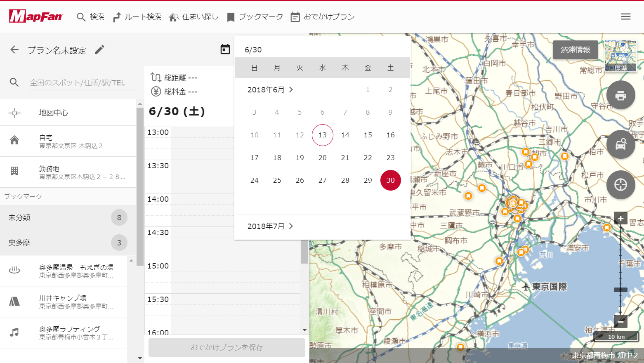Click the music note icon
644x363 pixels.
coord(14,332)
